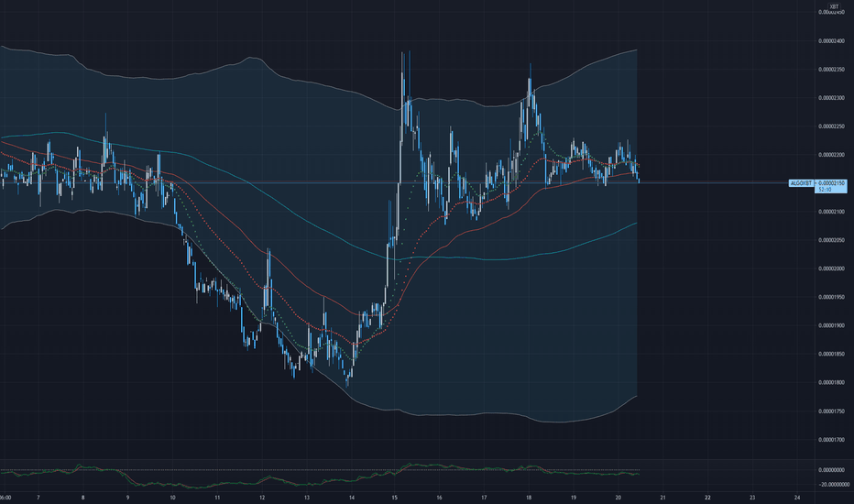Click the 0.00002150 current price tag

(x=832, y=183)
